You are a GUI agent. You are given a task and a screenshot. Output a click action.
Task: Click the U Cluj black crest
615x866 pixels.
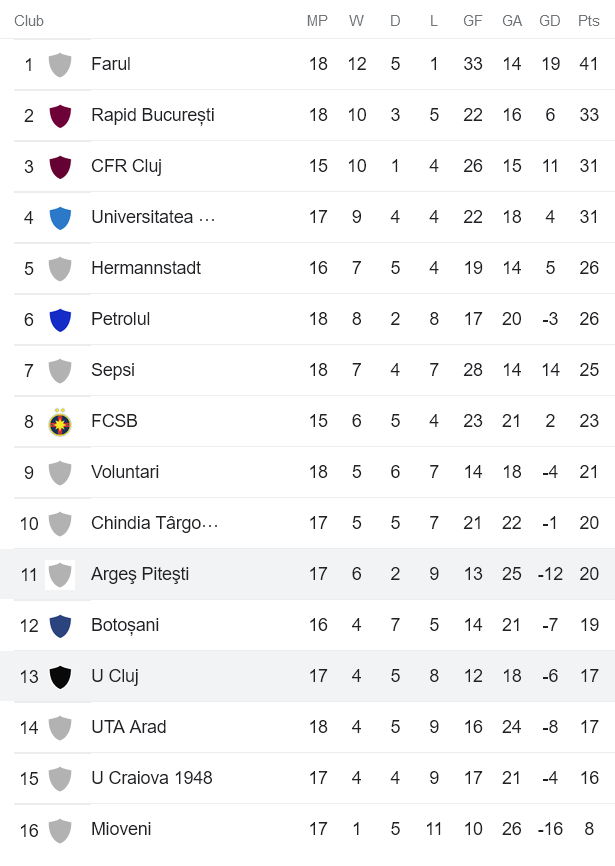pyautogui.click(x=60, y=676)
